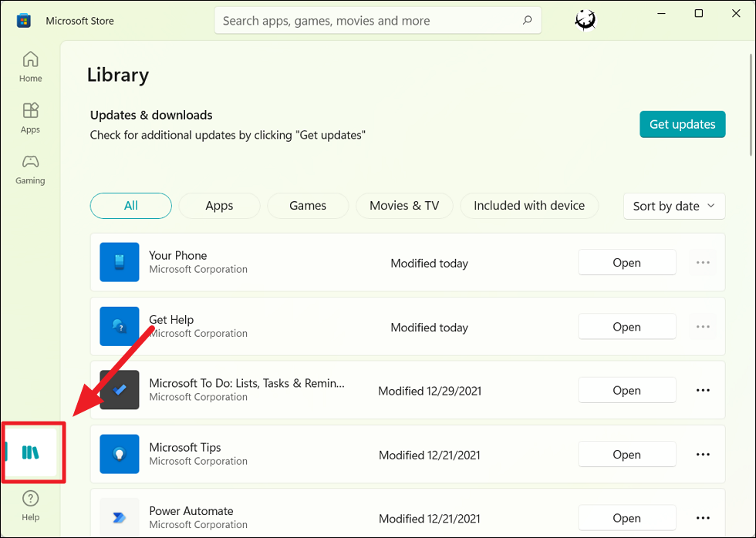Click the Get Help app icon

[120, 326]
